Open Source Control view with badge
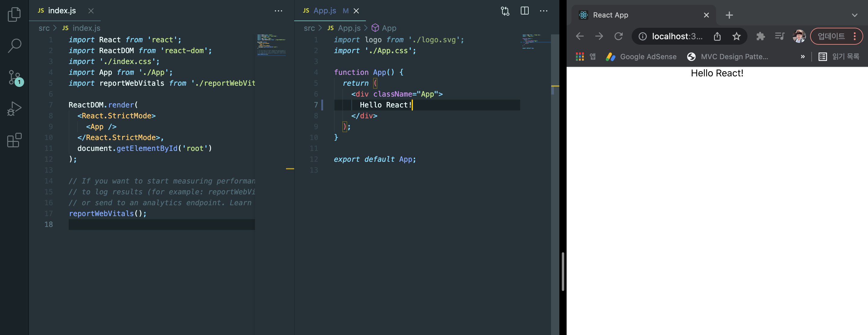The image size is (868, 335). [14, 78]
